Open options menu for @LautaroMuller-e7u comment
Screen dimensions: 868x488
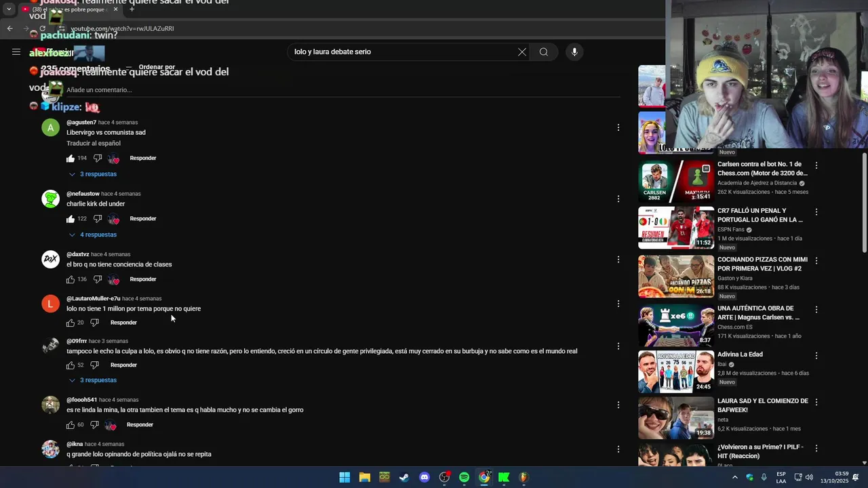coord(618,304)
